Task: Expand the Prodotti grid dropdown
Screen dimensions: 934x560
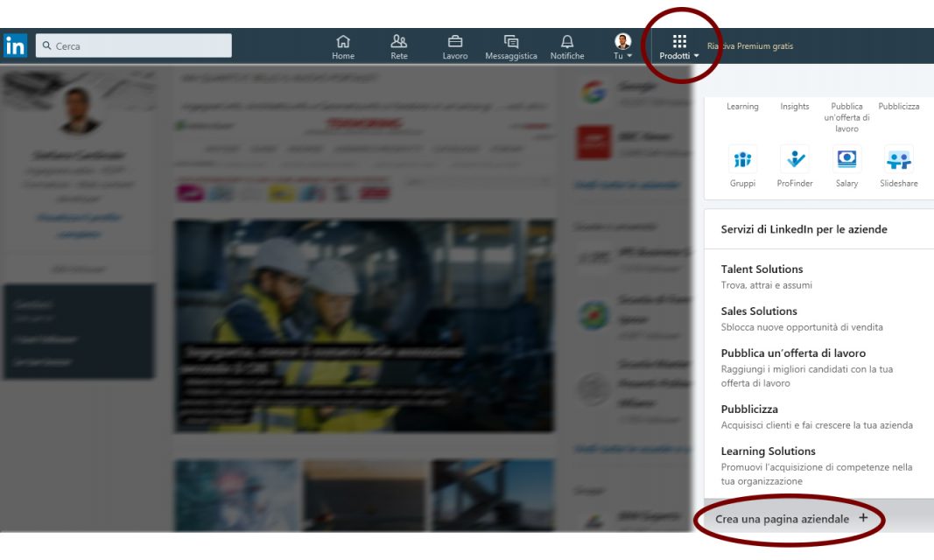Action: click(x=679, y=46)
